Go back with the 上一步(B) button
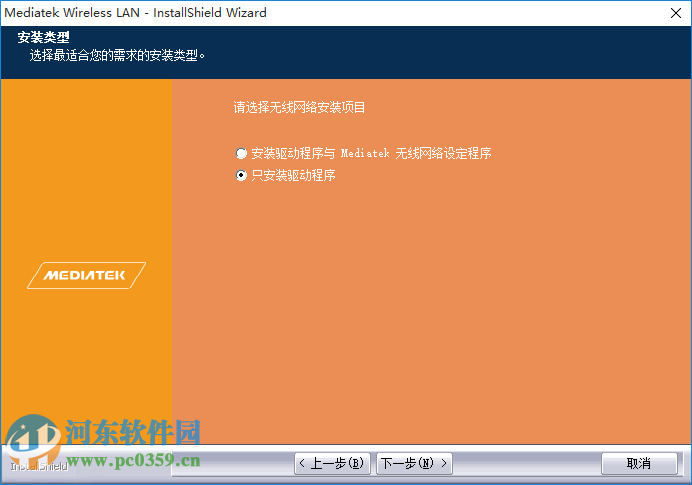692x485 pixels. pyautogui.click(x=332, y=463)
